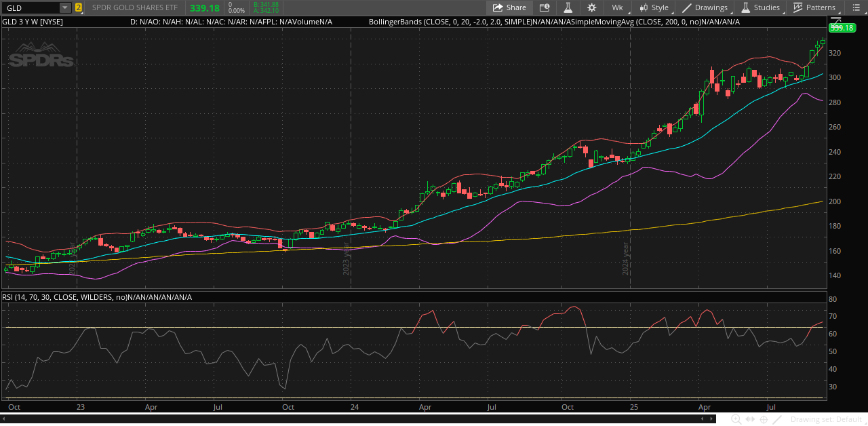Expand the symbol selector dropdown arrow
This screenshot has width=868, height=426.
[65, 7]
